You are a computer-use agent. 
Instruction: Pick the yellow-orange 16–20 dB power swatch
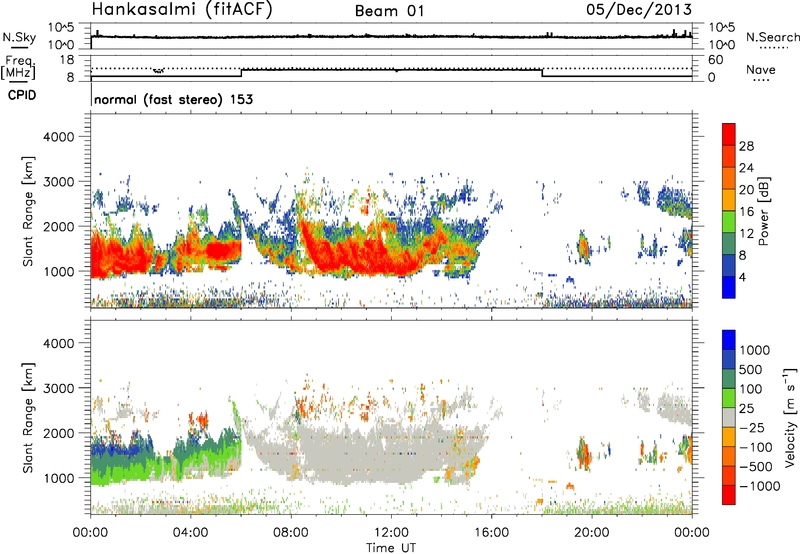click(x=729, y=200)
